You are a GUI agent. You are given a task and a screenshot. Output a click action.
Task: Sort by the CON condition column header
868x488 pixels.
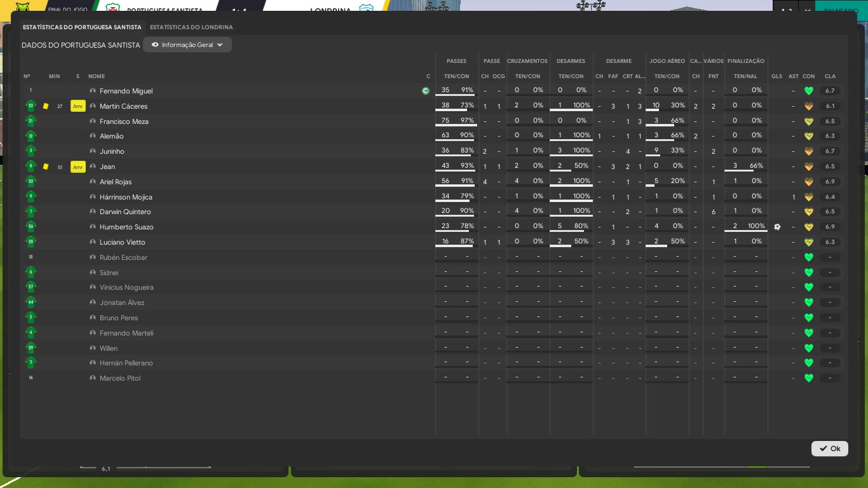click(809, 76)
